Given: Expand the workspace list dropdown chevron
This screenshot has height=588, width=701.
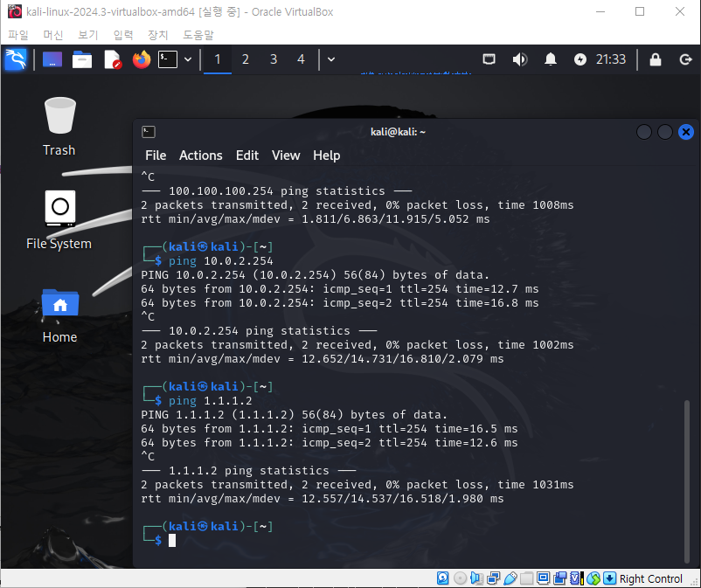Looking at the screenshot, I should point(331,59).
